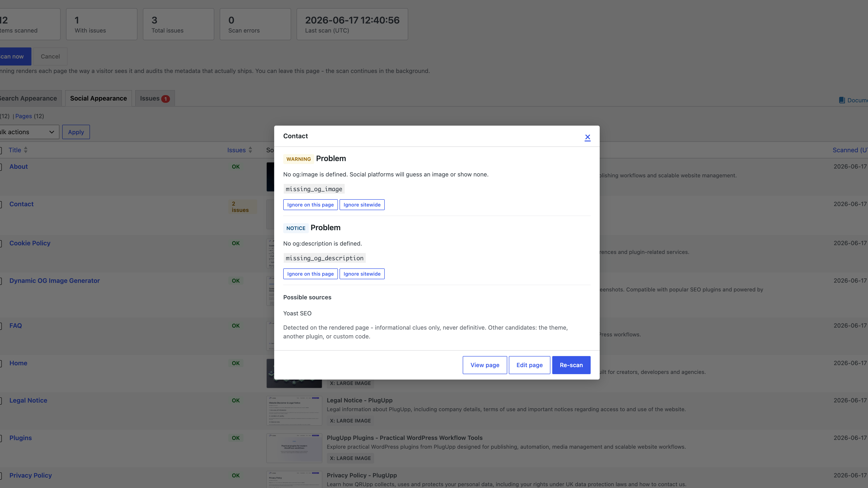Click the 'X: LARGE IMAGE' tag for Plugins
868x488 pixels.
pos(350,458)
